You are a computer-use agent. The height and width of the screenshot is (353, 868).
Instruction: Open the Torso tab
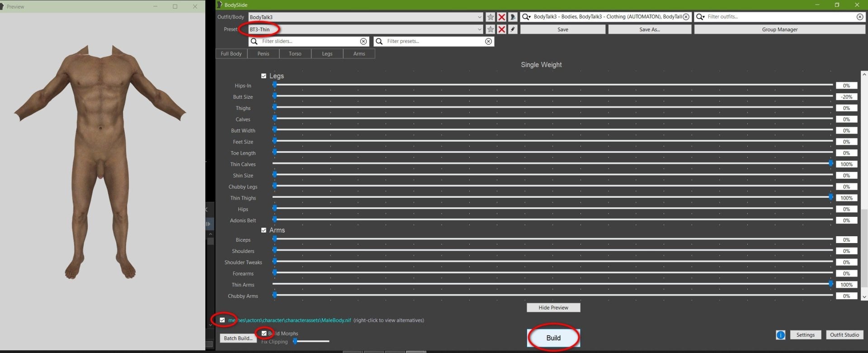pos(295,54)
